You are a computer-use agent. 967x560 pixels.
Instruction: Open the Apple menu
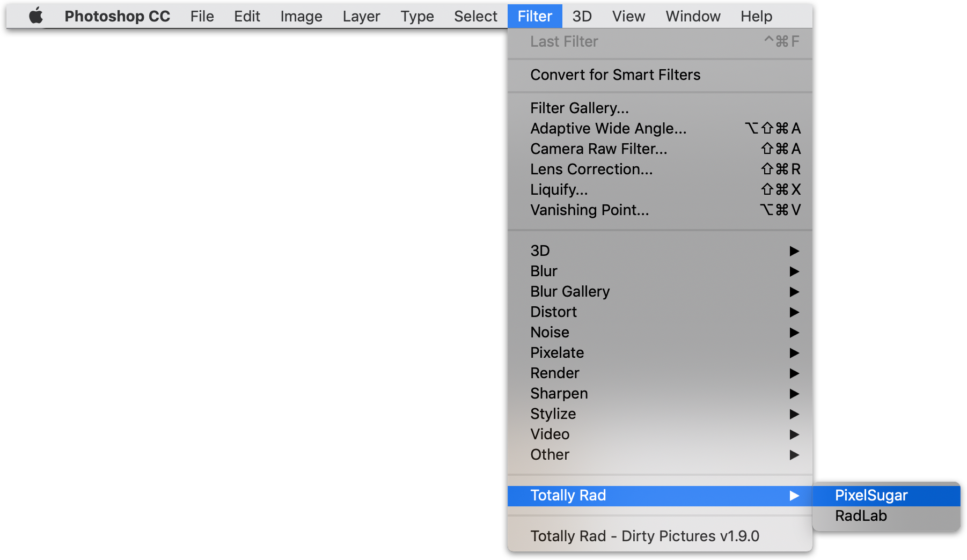(36, 16)
